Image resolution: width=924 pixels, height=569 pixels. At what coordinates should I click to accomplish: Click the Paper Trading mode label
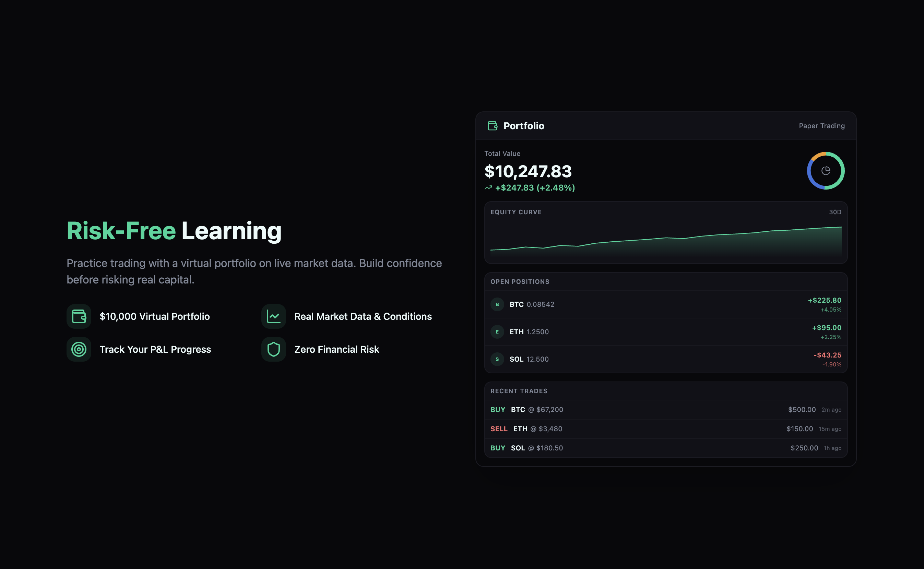821,126
